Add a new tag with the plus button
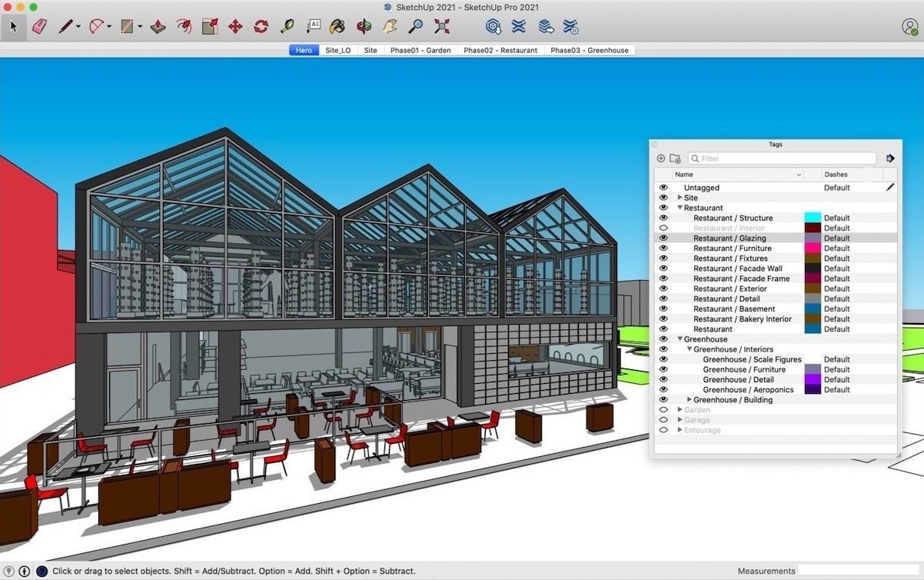The width and height of the screenshot is (924, 580). 660,158
